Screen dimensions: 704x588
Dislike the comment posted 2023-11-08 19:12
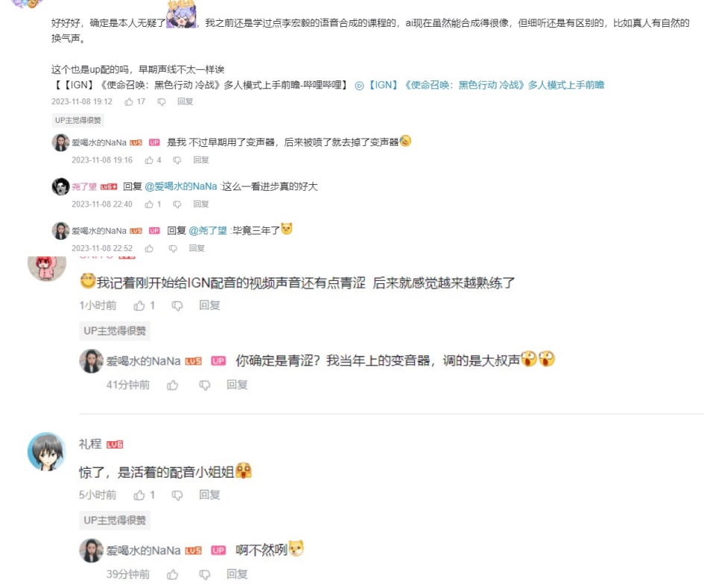pos(162,102)
